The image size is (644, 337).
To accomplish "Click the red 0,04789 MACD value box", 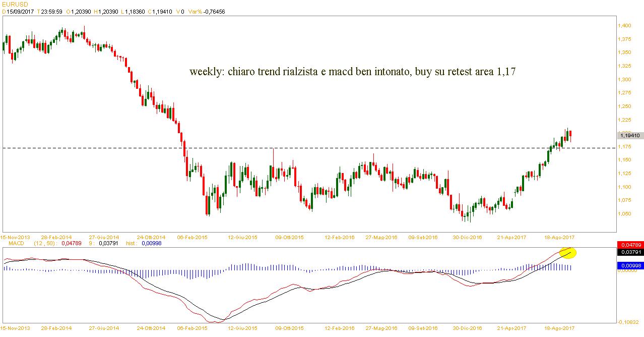I will point(629,245).
